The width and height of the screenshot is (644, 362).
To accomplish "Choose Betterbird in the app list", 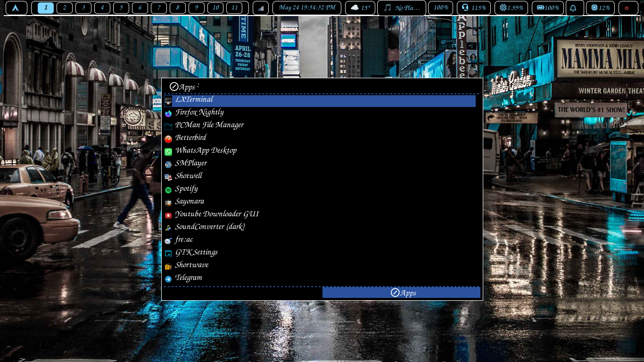I will pos(320,139).
